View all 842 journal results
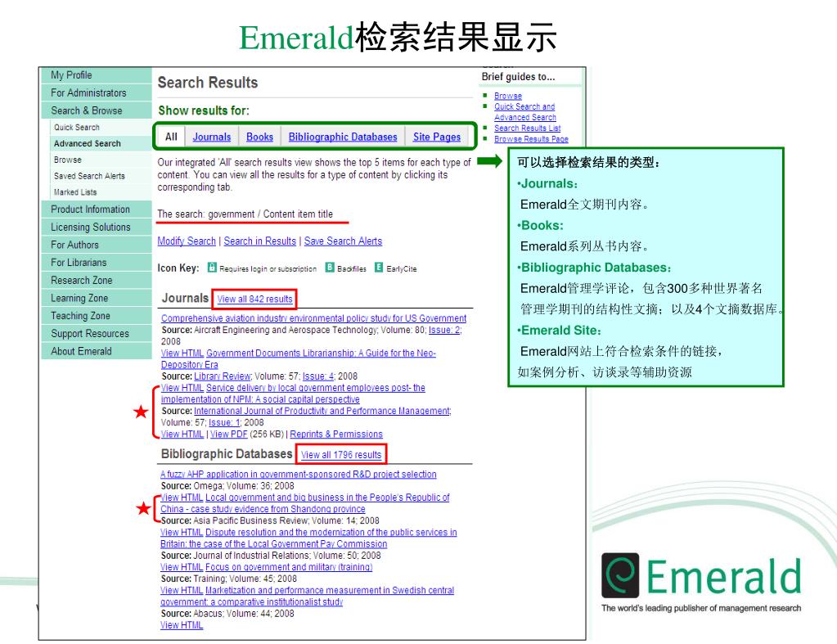The image size is (837, 644). click(254, 299)
